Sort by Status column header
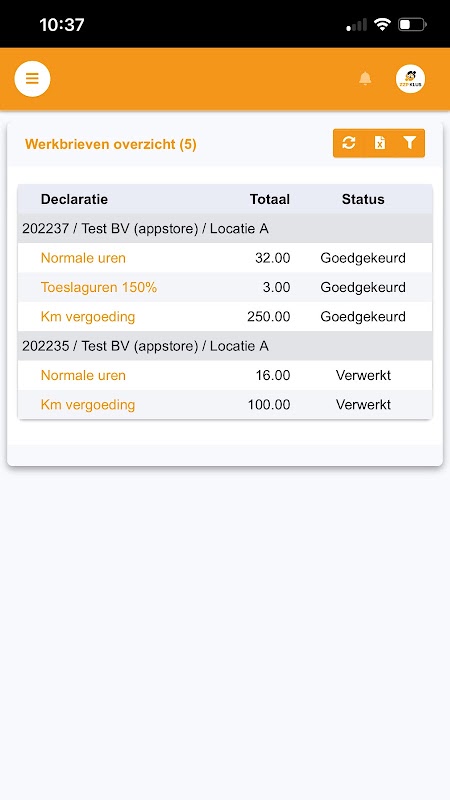450x800 pixels. click(363, 199)
